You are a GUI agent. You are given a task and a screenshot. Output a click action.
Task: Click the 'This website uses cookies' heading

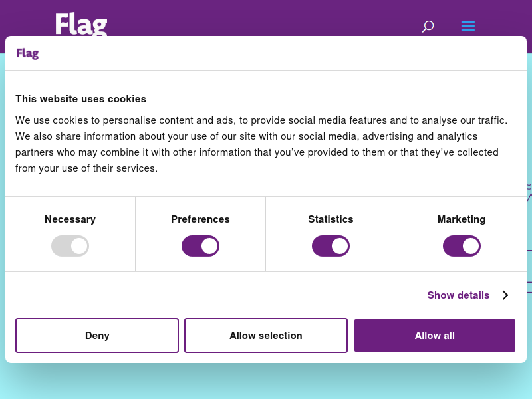coord(80,99)
